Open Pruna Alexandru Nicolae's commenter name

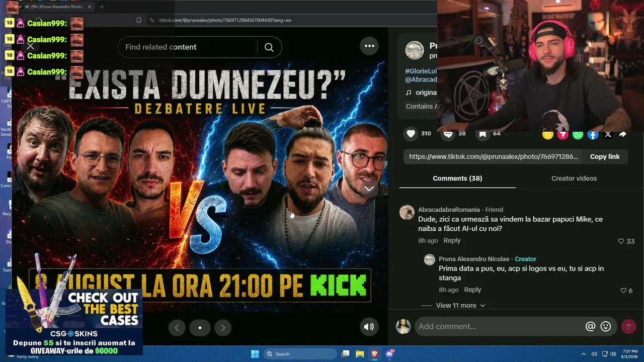474,259
